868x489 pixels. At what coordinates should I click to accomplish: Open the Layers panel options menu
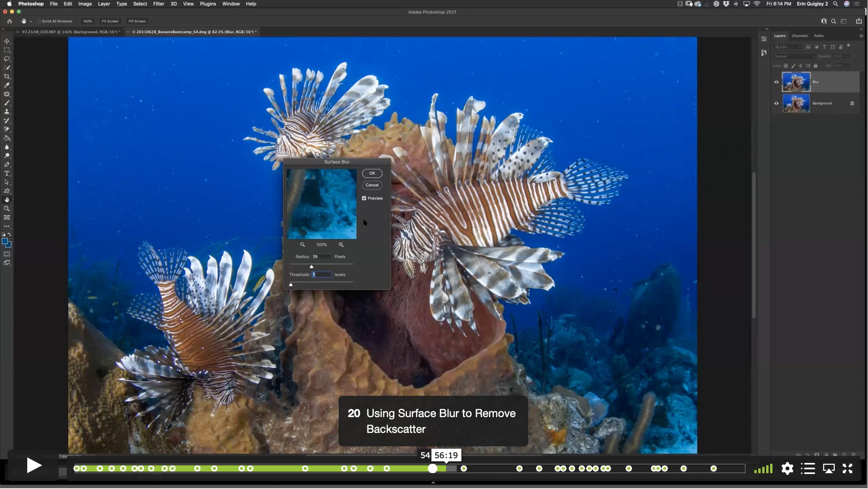click(861, 36)
